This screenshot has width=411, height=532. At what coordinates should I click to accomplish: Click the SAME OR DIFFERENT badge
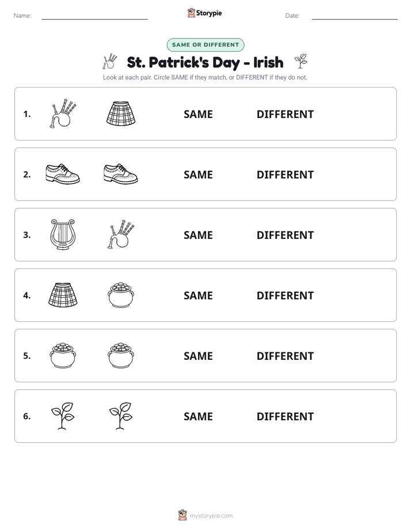205,45
